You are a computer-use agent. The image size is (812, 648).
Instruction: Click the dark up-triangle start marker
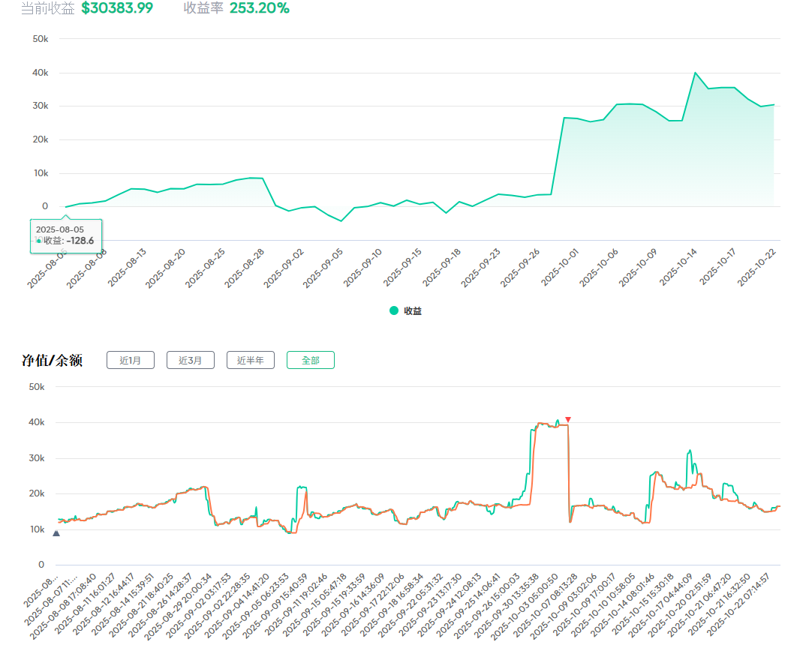point(56,533)
